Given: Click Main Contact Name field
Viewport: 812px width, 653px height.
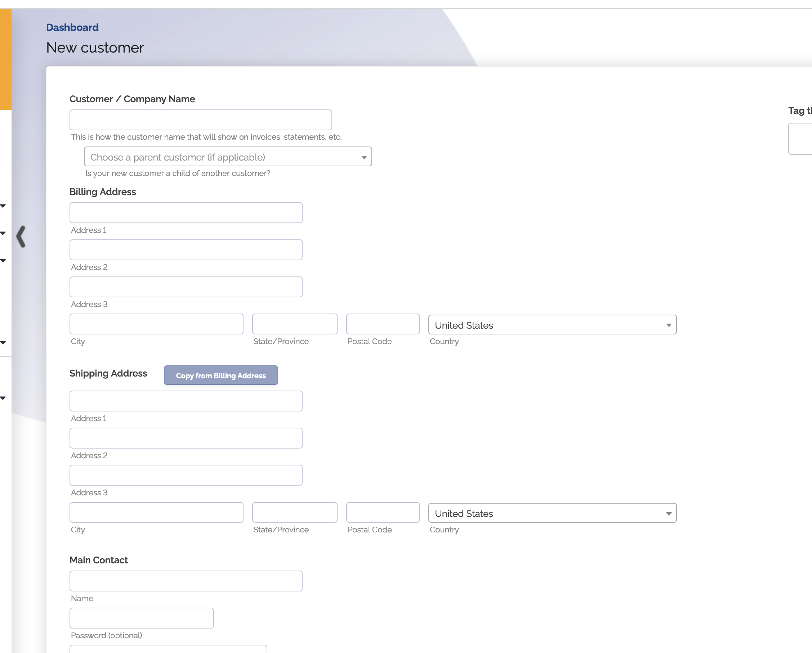Looking at the screenshot, I should [x=186, y=581].
